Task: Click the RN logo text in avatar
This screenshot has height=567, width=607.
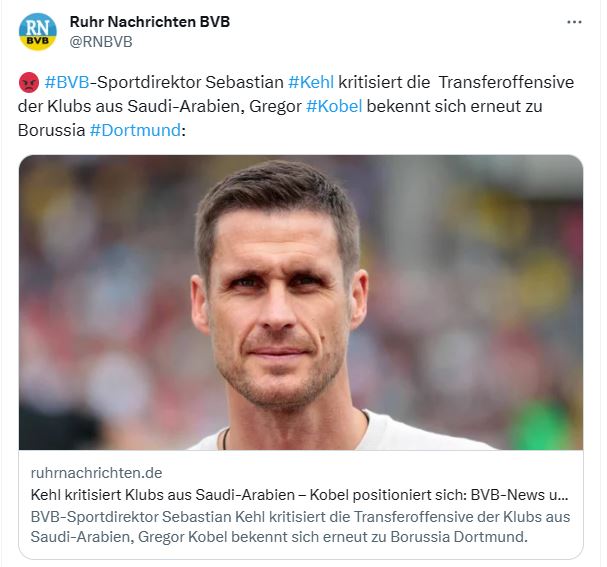Action: click(38, 27)
